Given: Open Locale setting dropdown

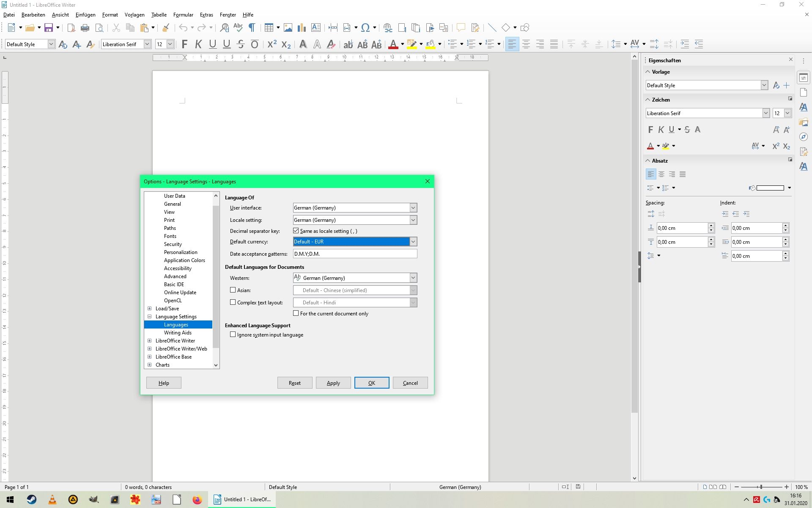Looking at the screenshot, I should pyautogui.click(x=413, y=220).
